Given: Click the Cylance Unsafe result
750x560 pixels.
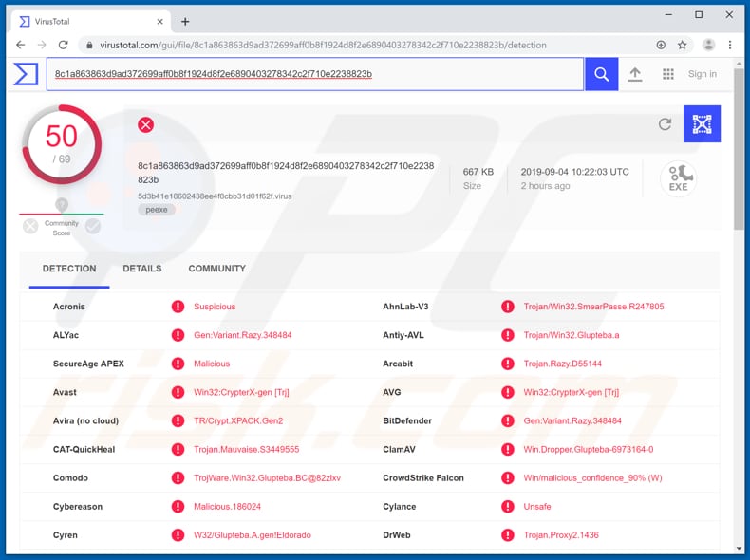Looking at the screenshot, I should coord(537,507).
